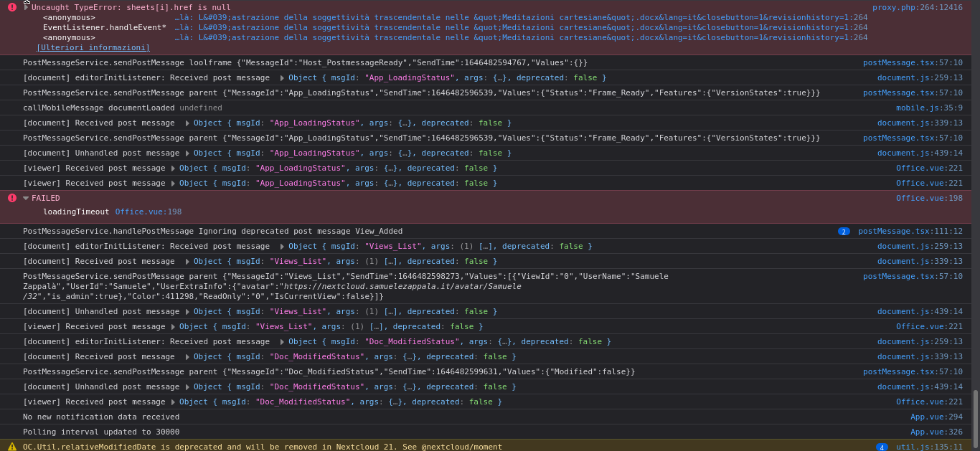This screenshot has height=451, width=980.
Task: Open document.js:439:14 on Unhandled Views_List row
Action: coord(920,311)
